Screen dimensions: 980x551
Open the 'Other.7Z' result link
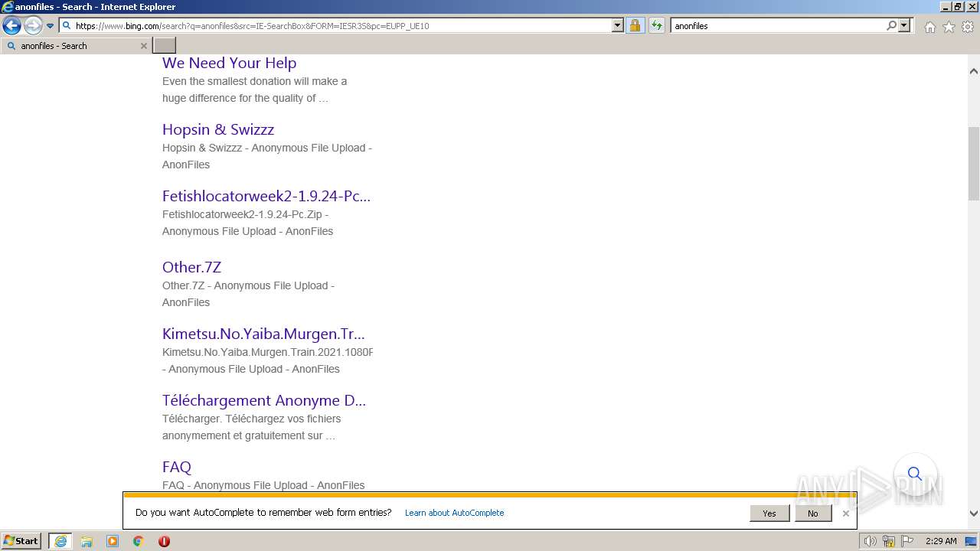pyautogui.click(x=191, y=267)
